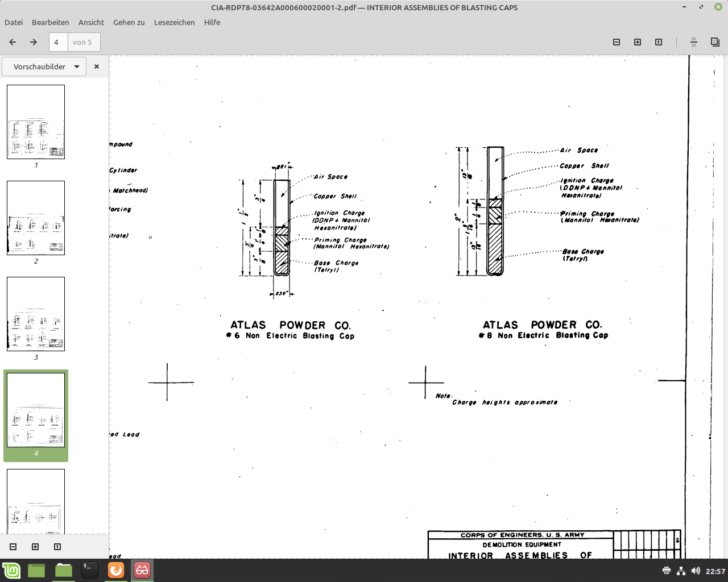Click the page number field showing 4
Viewport: 728px width, 582px height.
click(58, 42)
